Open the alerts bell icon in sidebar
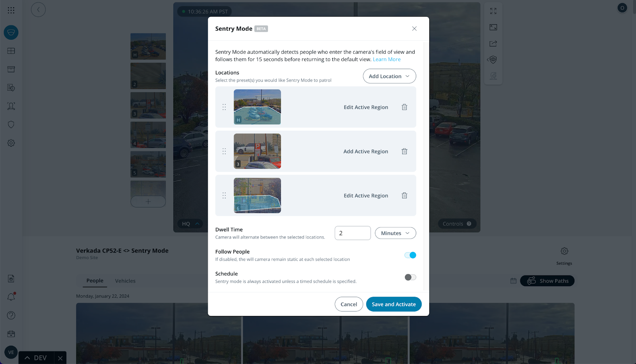 point(11,297)
